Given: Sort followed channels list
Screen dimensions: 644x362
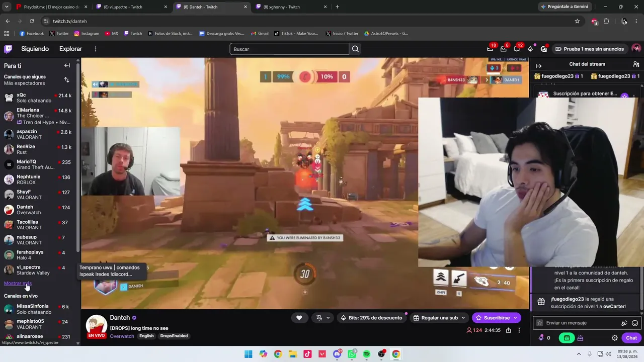Looking at the screenshot, I should [x=67, y=80].
